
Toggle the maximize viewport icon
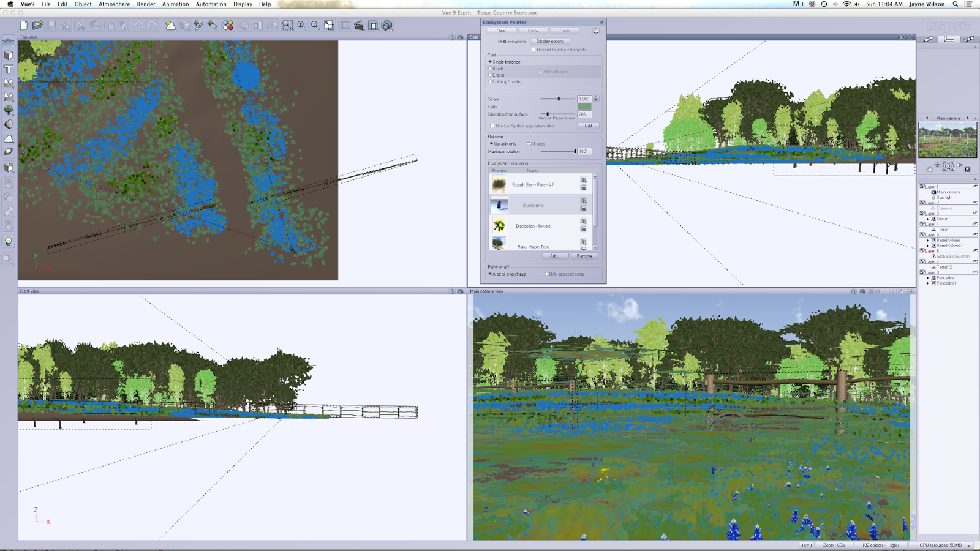[329, 25]
